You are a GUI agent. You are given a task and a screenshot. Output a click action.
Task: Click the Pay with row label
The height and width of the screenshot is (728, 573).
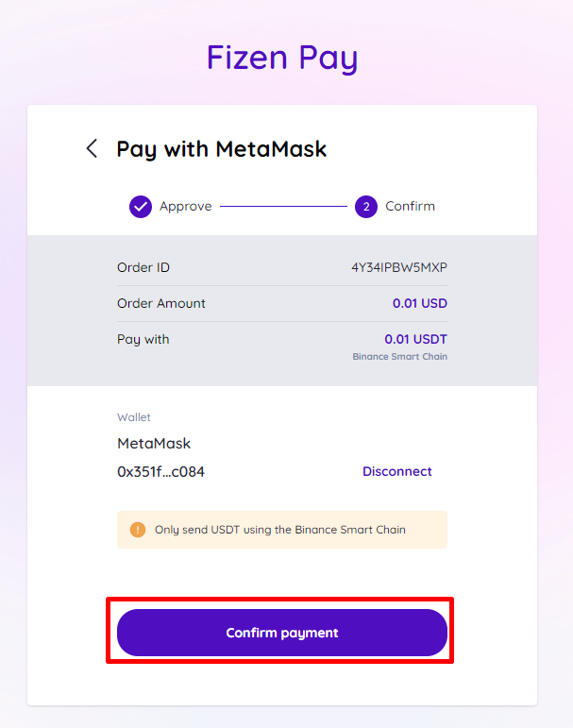143,339
